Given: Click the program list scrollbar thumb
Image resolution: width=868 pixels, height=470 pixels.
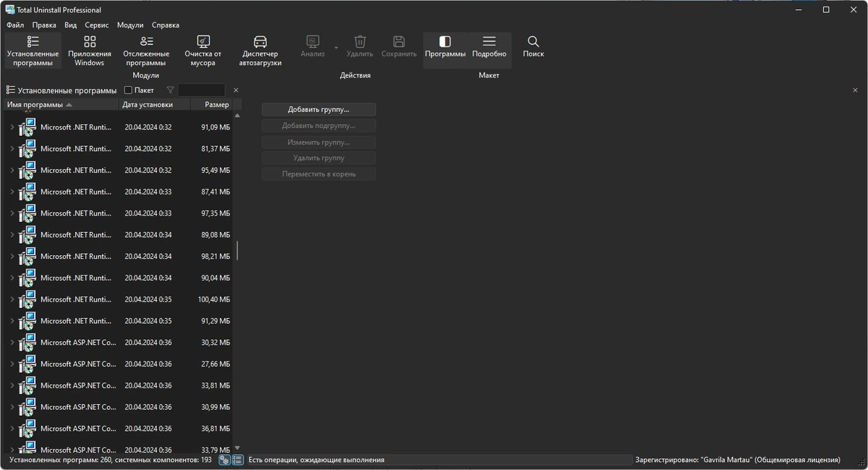Looking at the screenshot, I should pyautogui.click(x=237, y=251).
